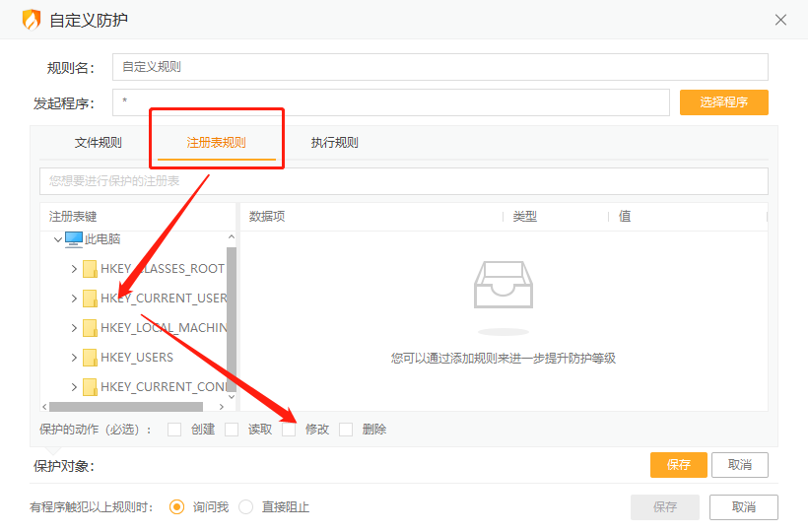Viewport: 808px width, 532px height.
Task: Enable the 创建 action checkbox
Action: tap(174, 430)
